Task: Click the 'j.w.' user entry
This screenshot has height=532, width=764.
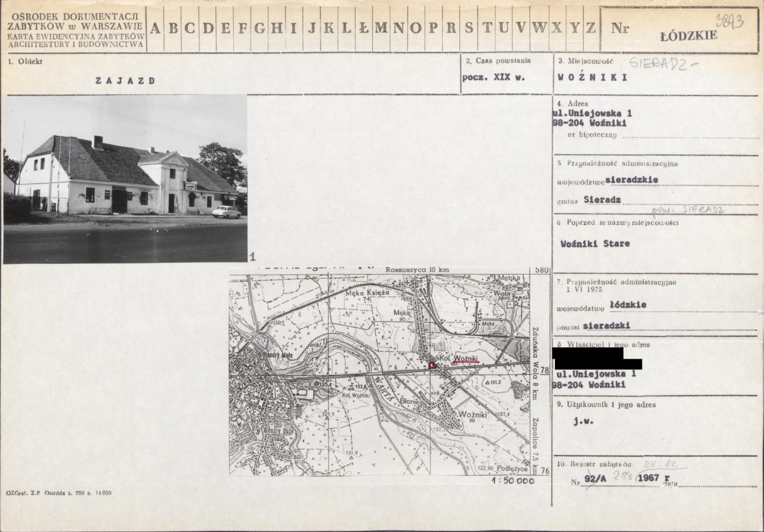Action: coord(583,421)
